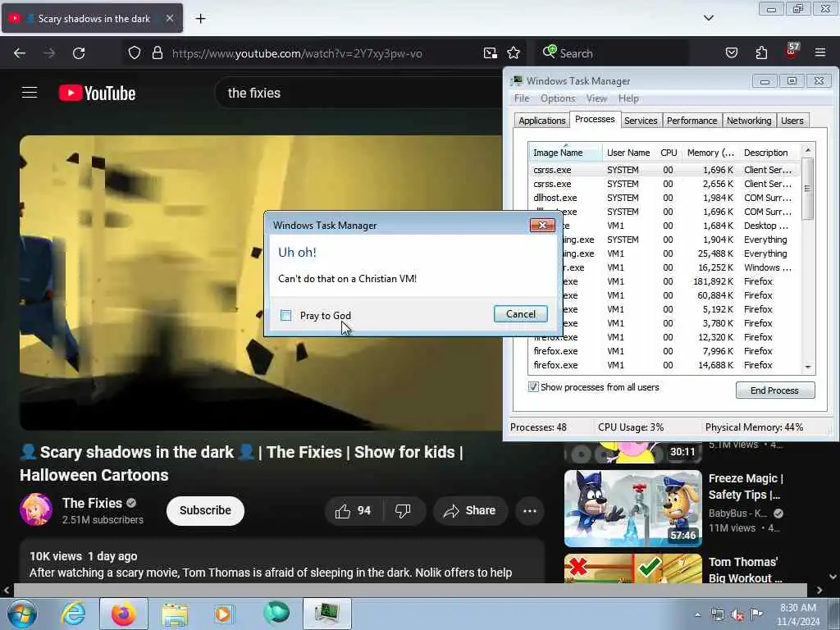This screenshot has height=630, width=840.
Task: Reload the YouTube page
Action: coord(79,53)
